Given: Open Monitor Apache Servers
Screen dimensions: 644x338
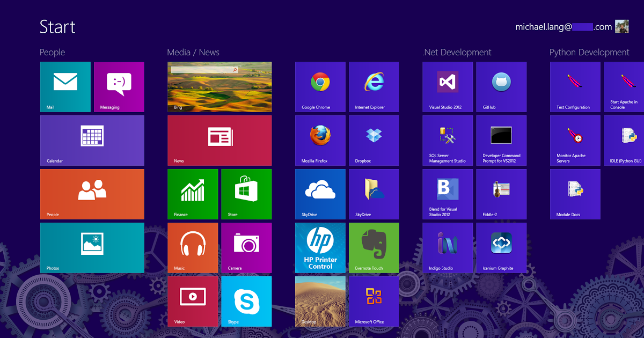Looking at the screenshot, I should (x=575, y=141).
